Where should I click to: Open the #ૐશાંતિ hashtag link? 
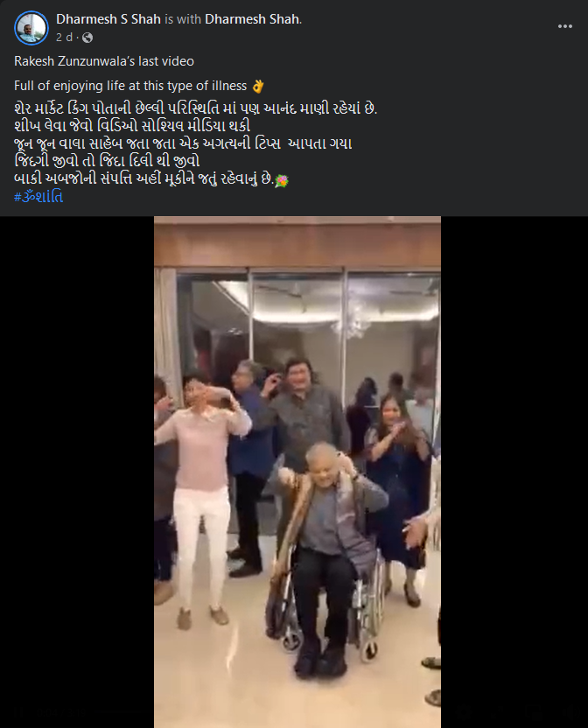pyautogui.click(x=38, y=197)
